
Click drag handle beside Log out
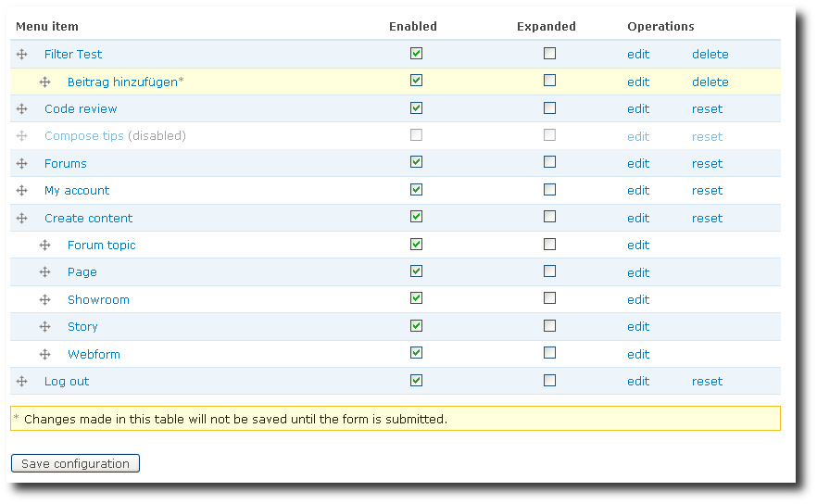[x=22, y=382]
